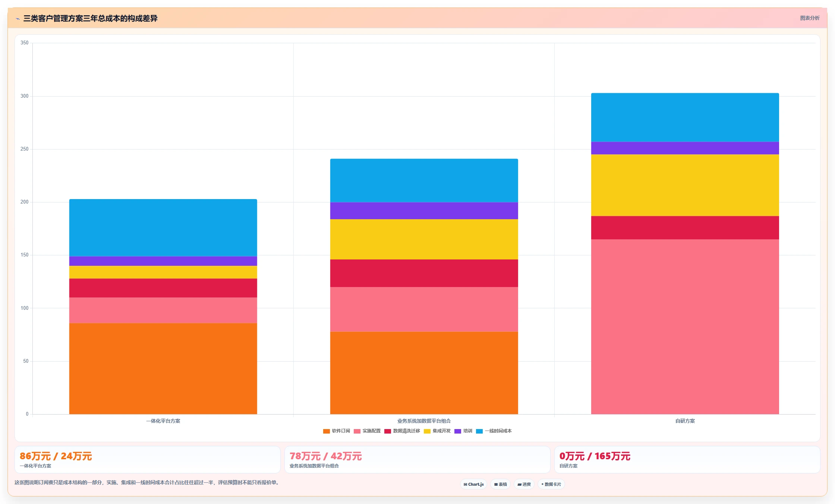Click the purple segment of 业务系统加数据平台组合 bar

(424, 211)
